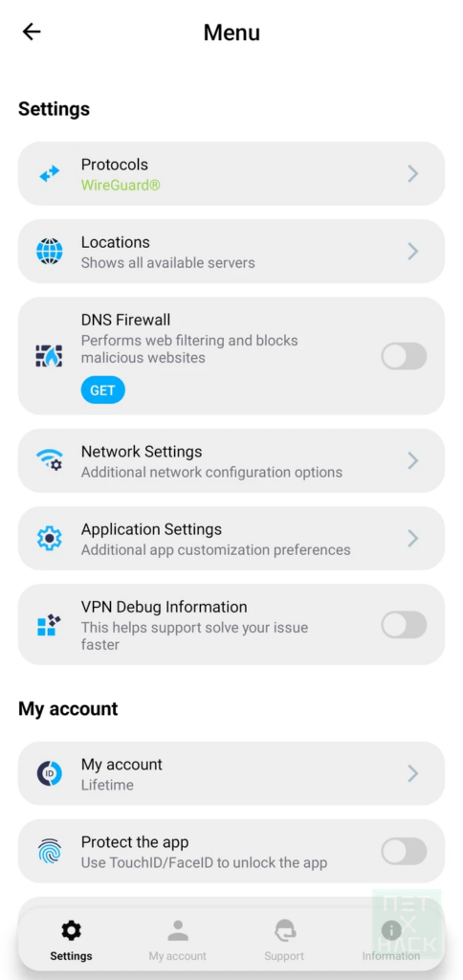Click the Protocols arrows icon
This screenshot has width=463, height=980.
(50, 174)
